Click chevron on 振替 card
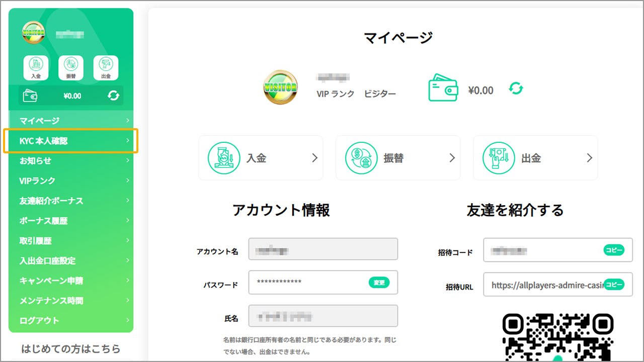The image size is (644, 362). pos(452,158)
